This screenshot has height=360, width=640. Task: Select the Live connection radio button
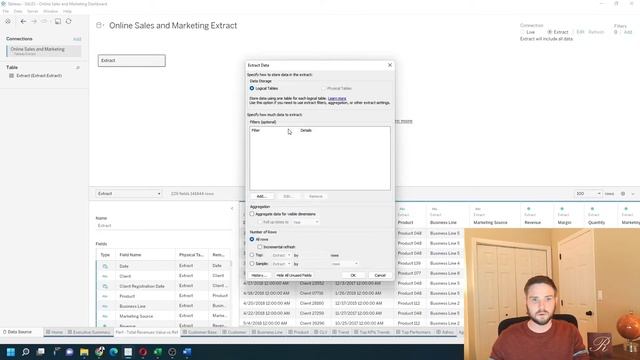523,32
